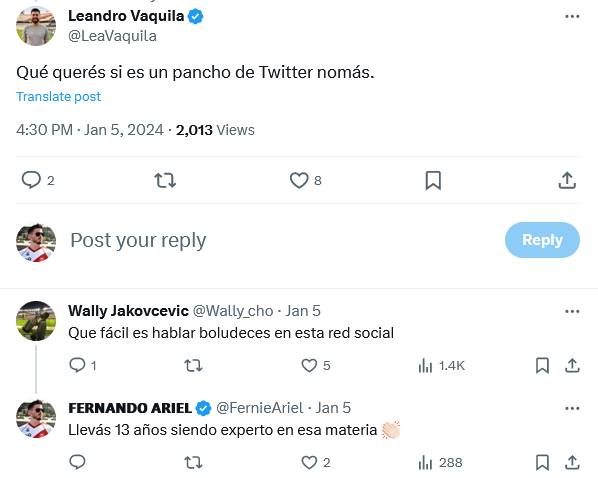Open Leandro Vaquila's profile picture
This screenshot has width=598, height=478.
tap(36, 26)
